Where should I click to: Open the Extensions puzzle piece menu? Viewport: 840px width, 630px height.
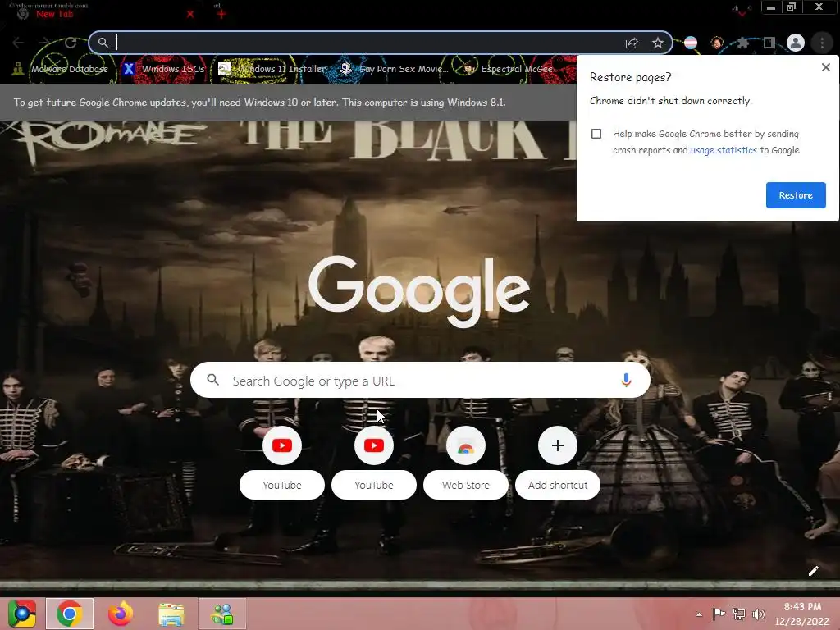pyautogui.click(x=743, y=43)
